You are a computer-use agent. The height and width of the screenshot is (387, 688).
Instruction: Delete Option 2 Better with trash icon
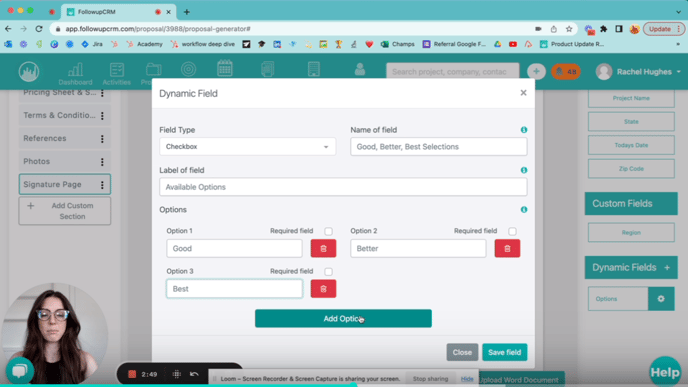click(x=507, y=248)
